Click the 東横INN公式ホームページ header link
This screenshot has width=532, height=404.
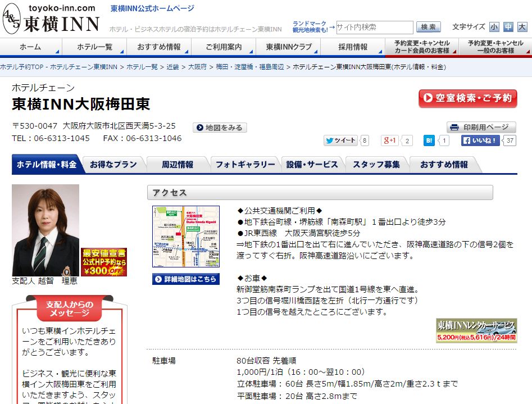coord(152,8)
